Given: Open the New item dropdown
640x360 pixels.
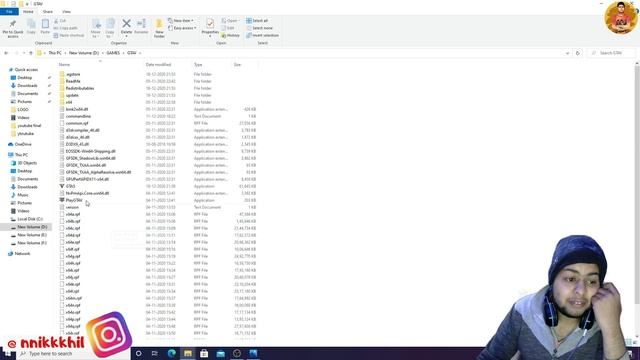Looking at the screenshot, I should [181, 20].
